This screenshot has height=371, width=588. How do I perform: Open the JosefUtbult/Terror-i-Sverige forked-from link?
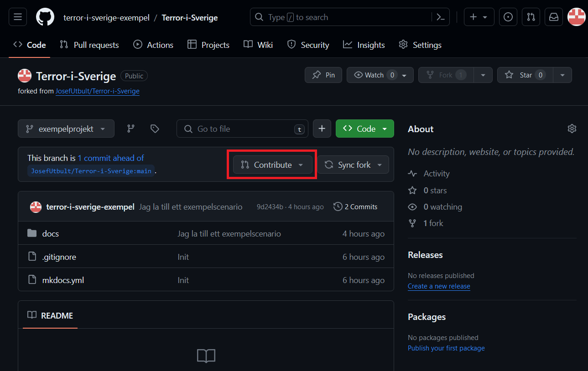(x=98, y=91)
